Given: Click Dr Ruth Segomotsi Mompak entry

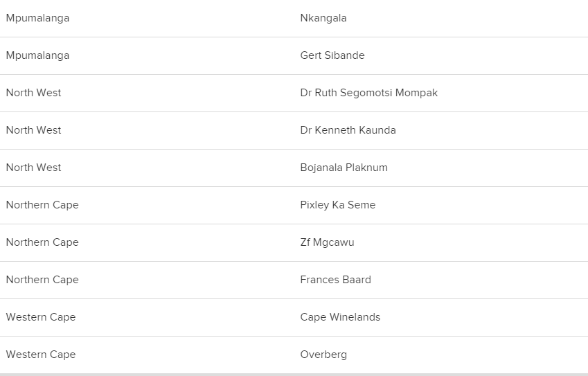Looking at the screenshot, I should pos(369,93).
